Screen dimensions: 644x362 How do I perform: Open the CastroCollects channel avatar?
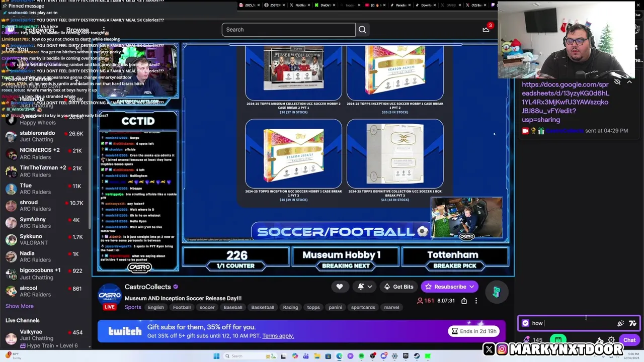(110, 294)
